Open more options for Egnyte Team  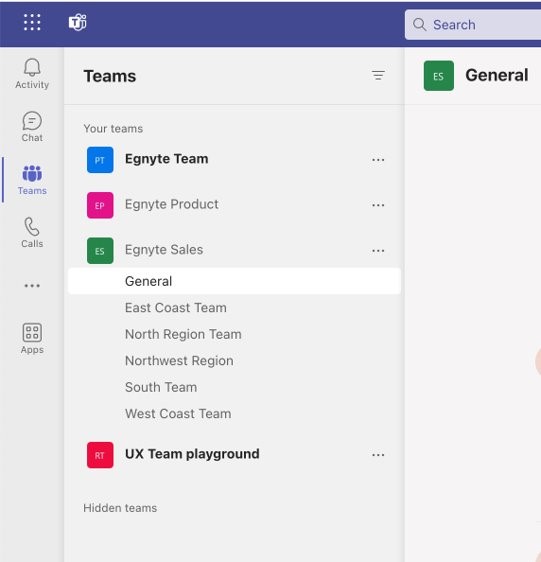point(378,159)
